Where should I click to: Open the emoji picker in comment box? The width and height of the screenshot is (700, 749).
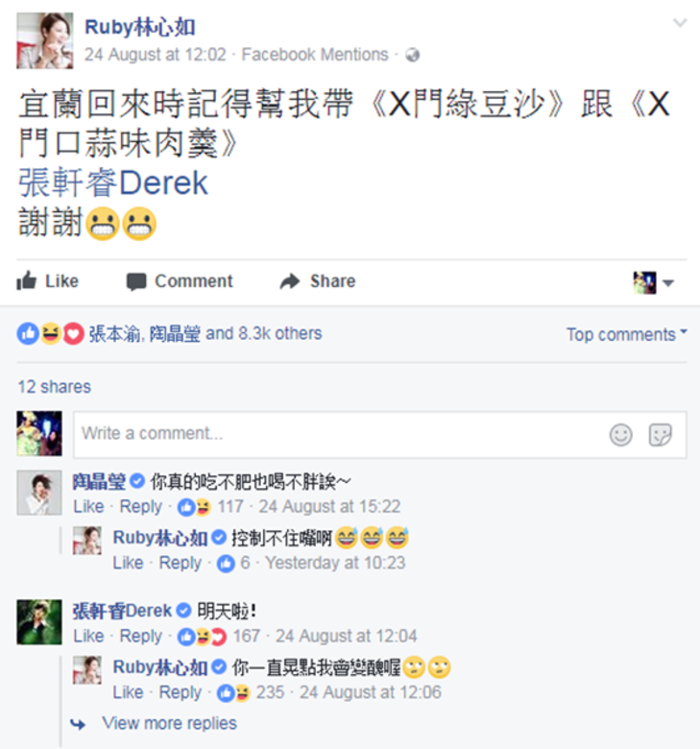(620, 435)
